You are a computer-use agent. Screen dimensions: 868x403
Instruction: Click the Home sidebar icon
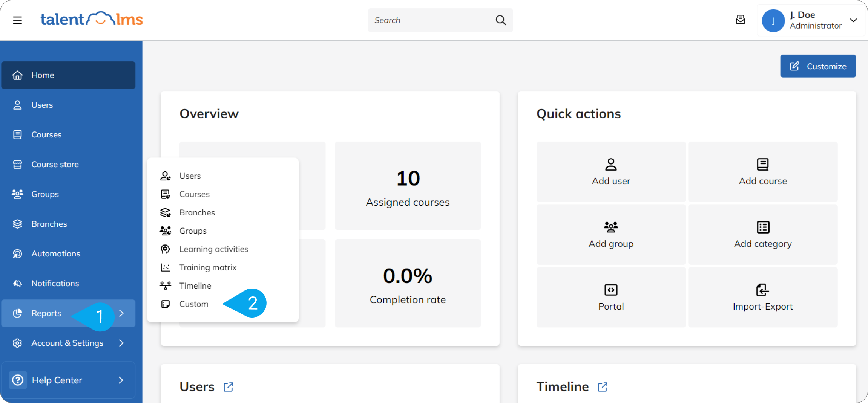pos(17,75)
